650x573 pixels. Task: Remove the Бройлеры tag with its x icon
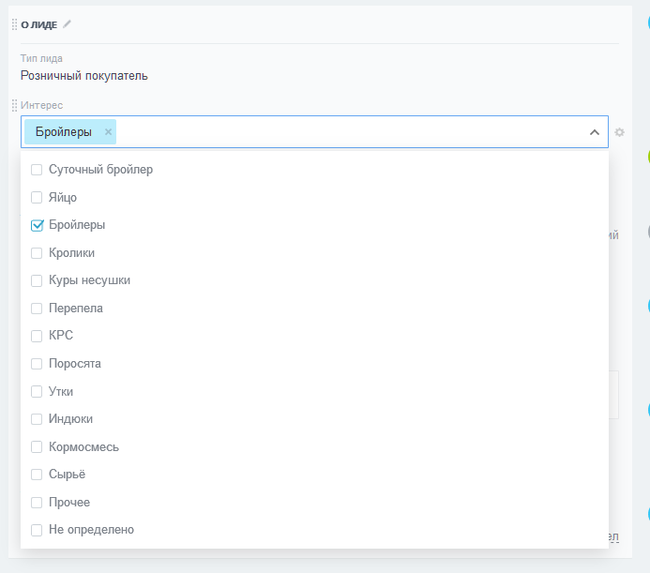click(108, 132)
